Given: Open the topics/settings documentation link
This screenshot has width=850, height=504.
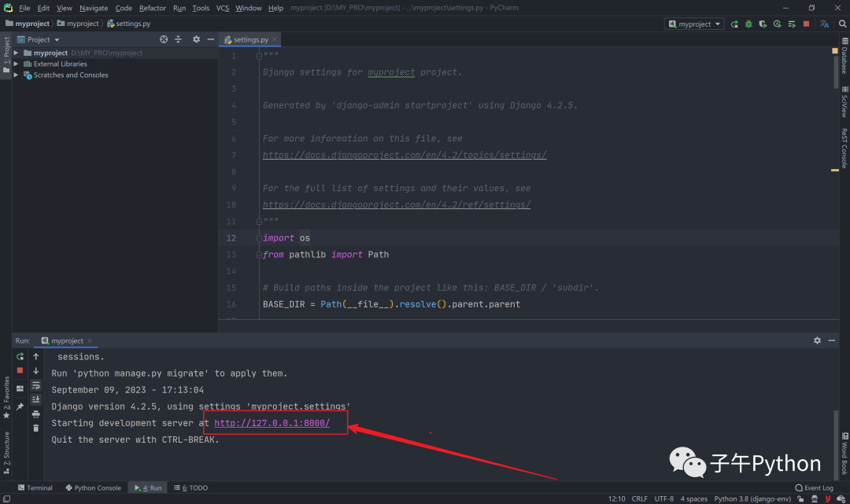Looking at the screenshot, I should 405,156.
